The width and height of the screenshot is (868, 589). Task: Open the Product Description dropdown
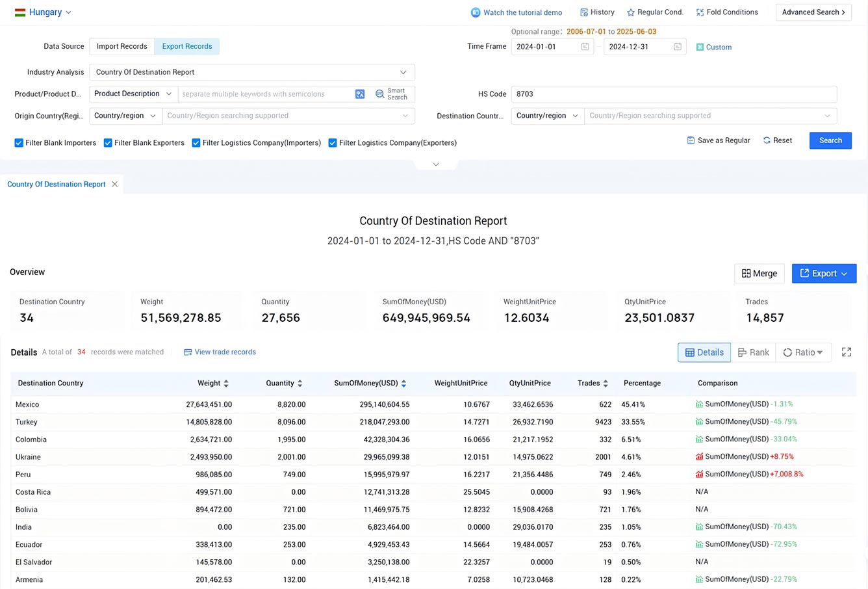(x=132, y=94)
